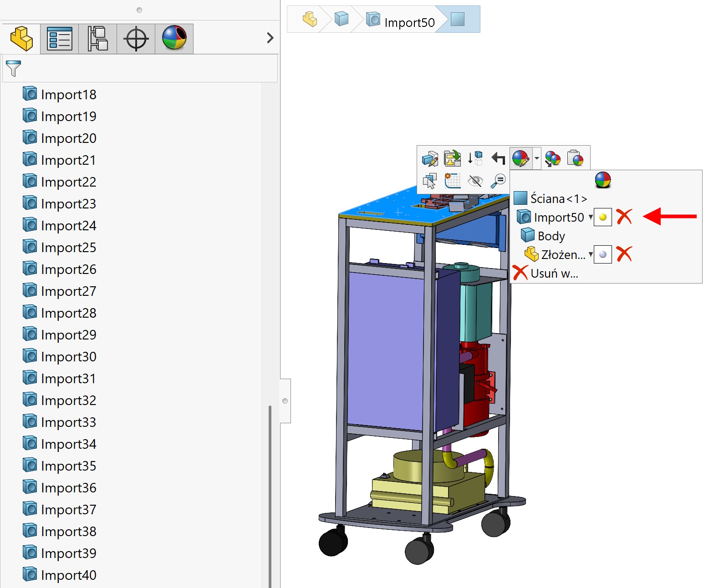This screenshot has width=714, height=588.
Task: Open the ConfigurationManager tab
Action: coord(98,39)
